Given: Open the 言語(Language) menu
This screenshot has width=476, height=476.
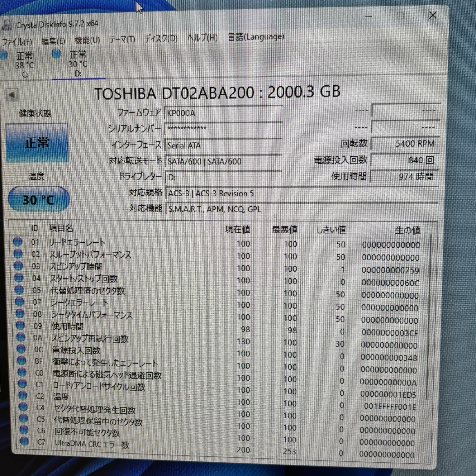Looking at the screenshot, I should coord(256,37).
